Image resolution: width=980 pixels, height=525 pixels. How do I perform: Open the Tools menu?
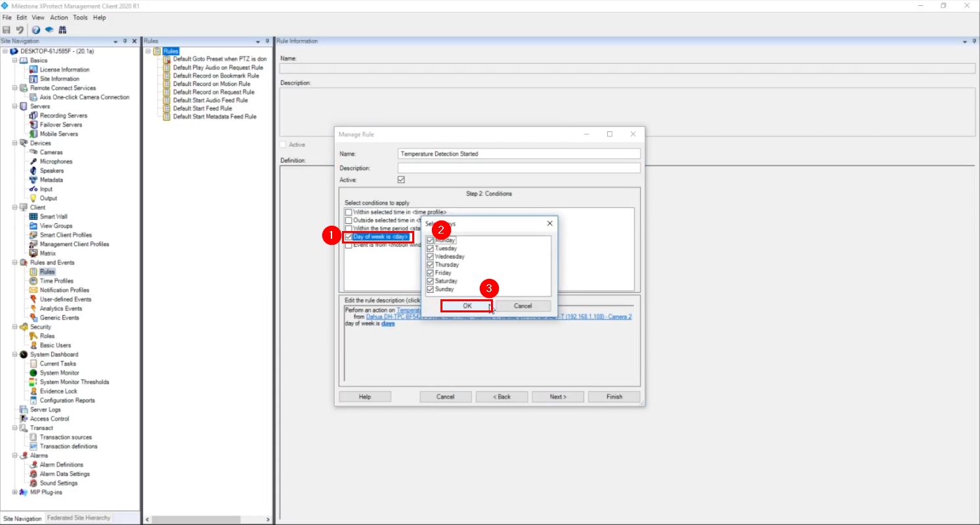(80, 18)
